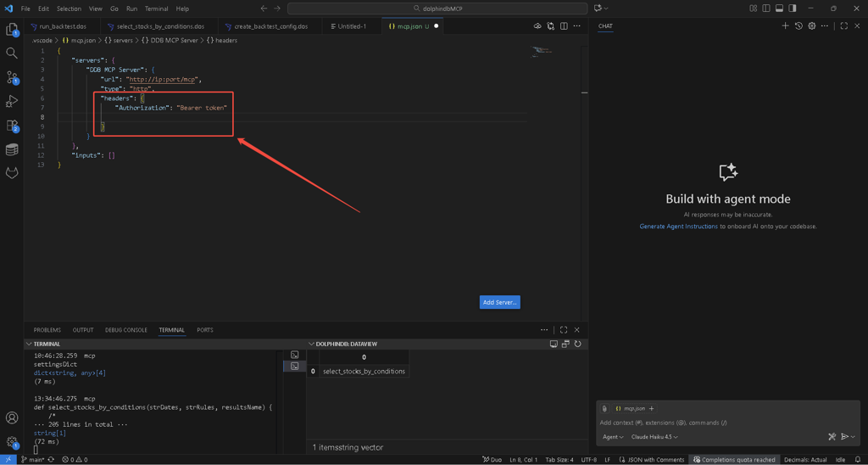The width and height of the screenshot is (868, 465).
Task: Open the Extensions view icon
Action: pyautogui.click(x=12, y=126)
